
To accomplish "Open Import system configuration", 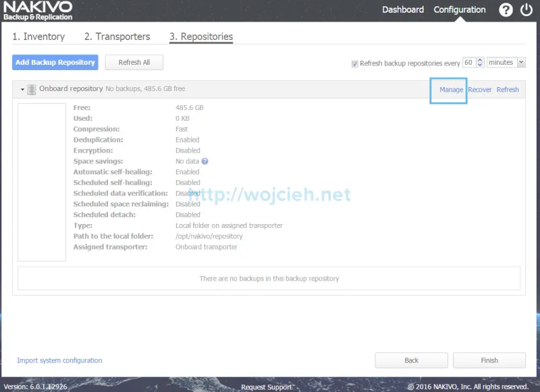I will pos(59,360).
